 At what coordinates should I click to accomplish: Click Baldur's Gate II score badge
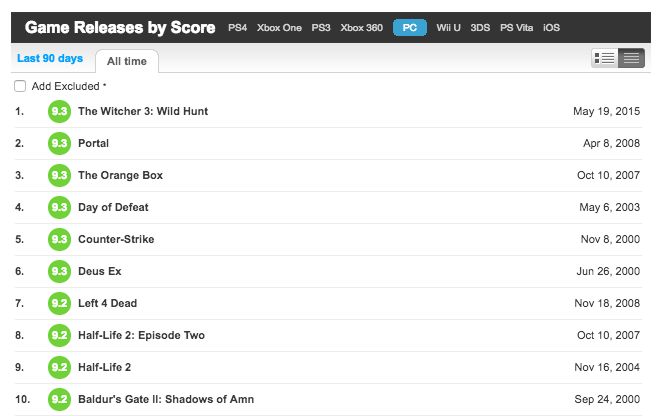59,399
